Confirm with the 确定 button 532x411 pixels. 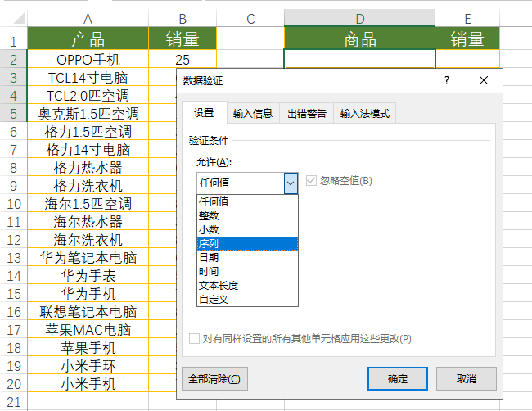coord(398,378)
